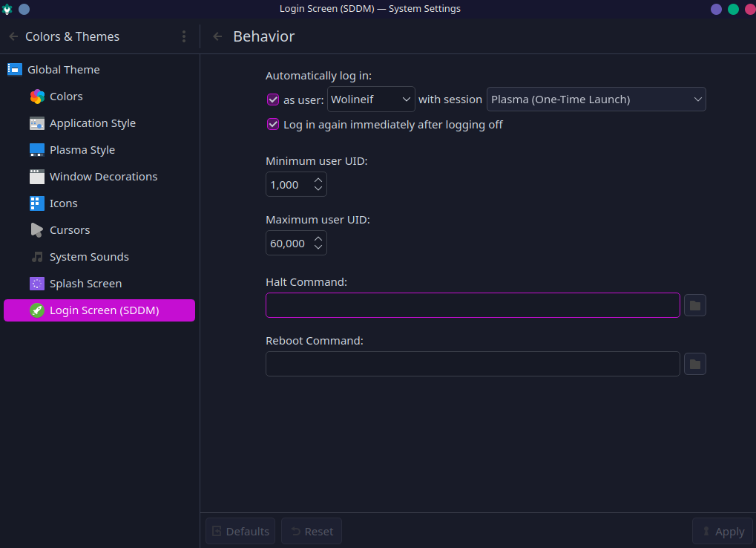Viewport: 756px width, 548px height.
Task: Disable logging in again after logging off
Action: click(272, 124)
